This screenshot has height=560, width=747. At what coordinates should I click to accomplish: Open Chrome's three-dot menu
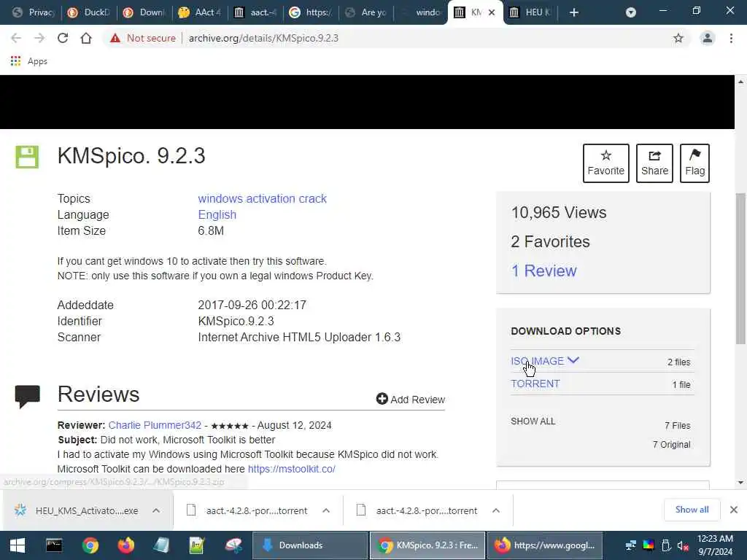pos(731,38)
